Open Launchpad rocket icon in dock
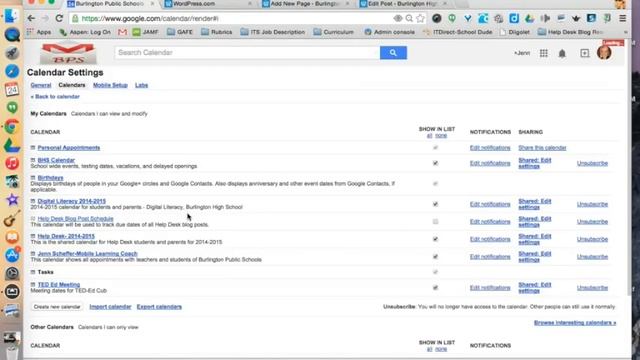 point(12,53)
